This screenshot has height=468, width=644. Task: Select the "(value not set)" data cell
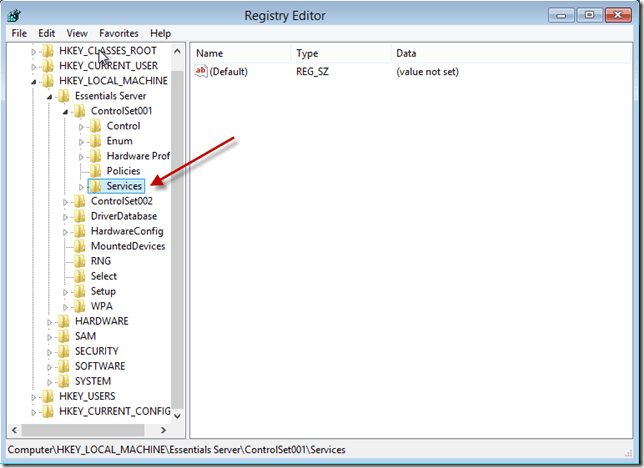[x=427, y=72]
